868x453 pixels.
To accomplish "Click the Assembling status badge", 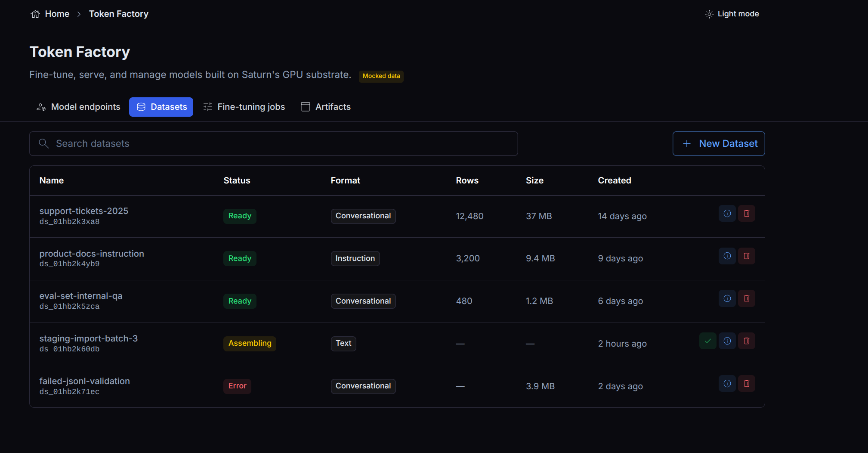I will [x=250, y=343].
